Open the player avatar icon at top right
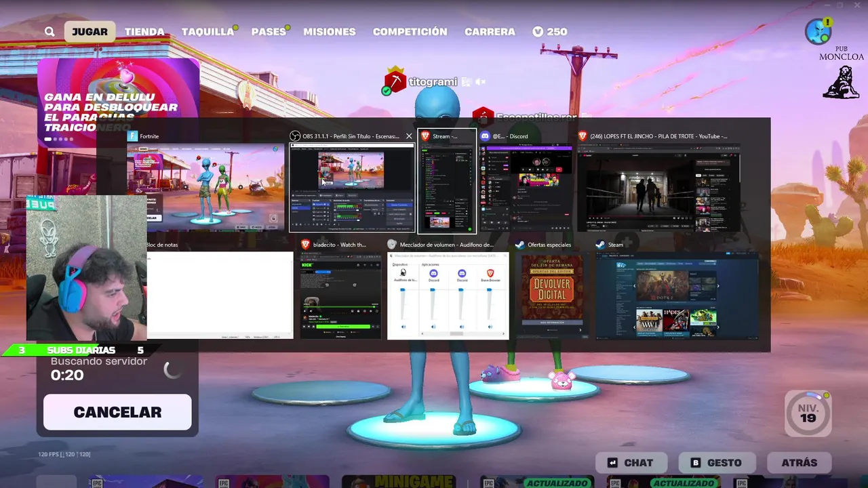 pyautogui.click(x=818, y=31)
